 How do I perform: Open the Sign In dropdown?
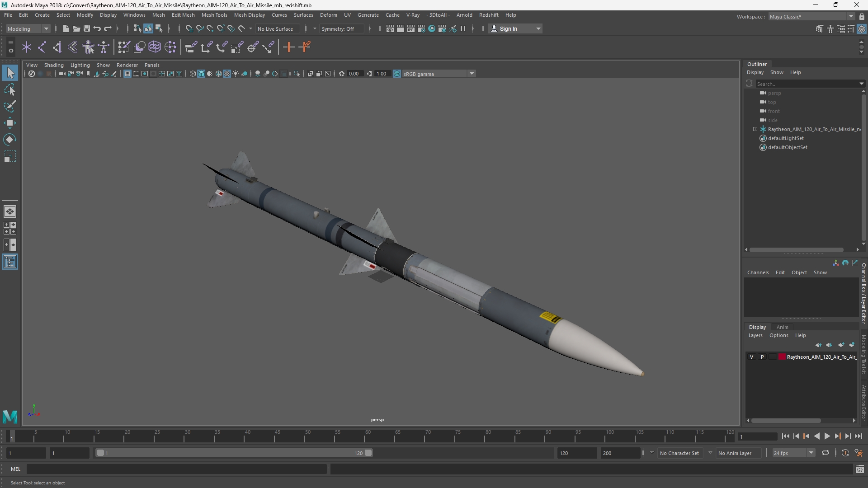coord(515,28)
